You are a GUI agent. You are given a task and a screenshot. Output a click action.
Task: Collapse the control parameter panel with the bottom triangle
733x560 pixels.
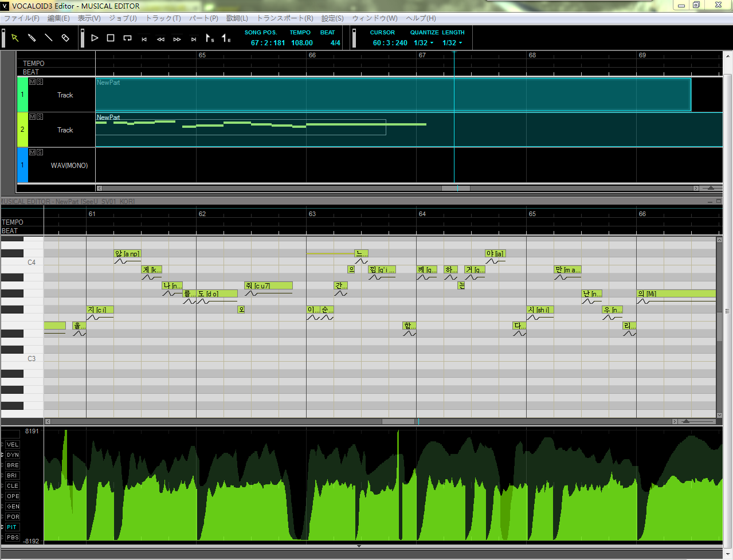[359, 546]
